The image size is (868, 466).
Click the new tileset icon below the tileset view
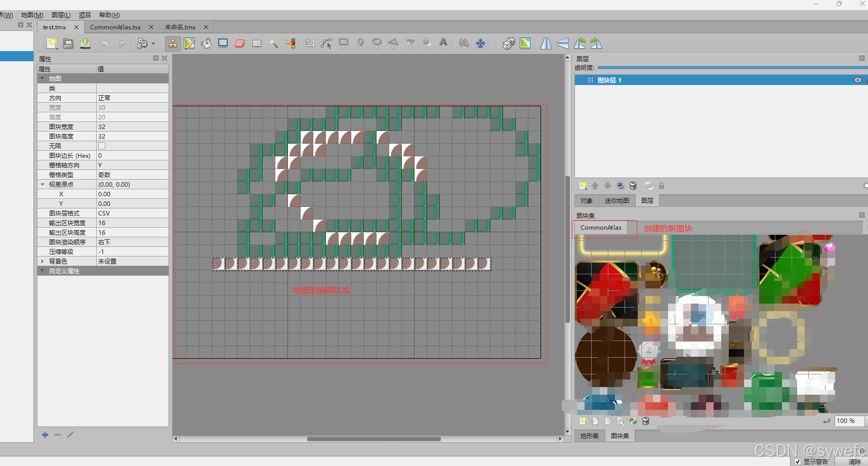[x=583, y=421]
